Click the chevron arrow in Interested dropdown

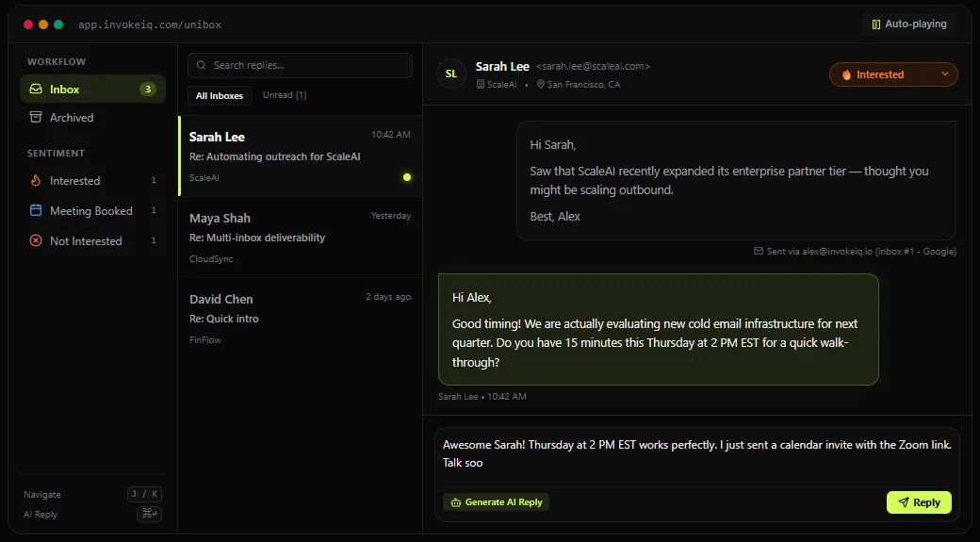click(x=945, y=74)
